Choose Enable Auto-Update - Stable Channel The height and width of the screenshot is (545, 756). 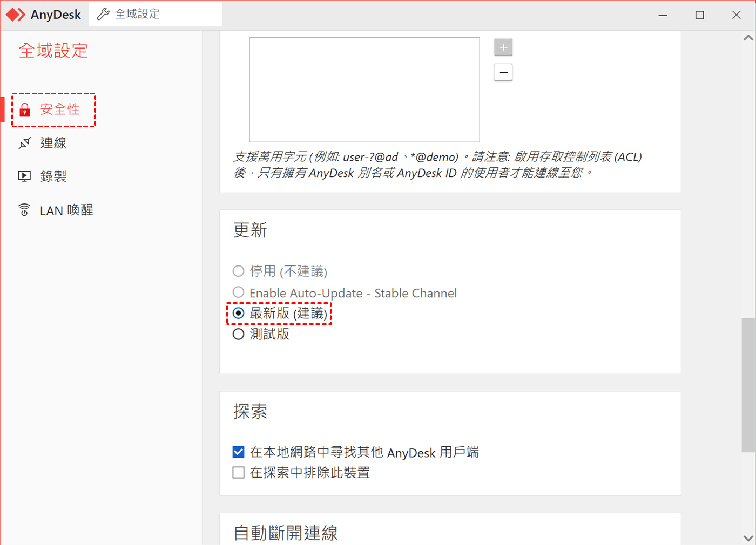point(345,293)
